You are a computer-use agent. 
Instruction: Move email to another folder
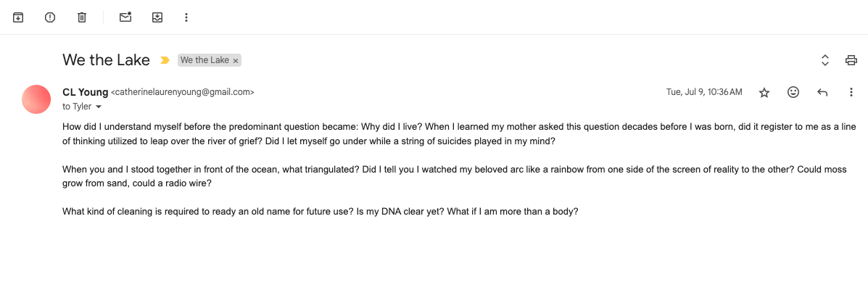pyautogui.click(x=157, y=17)
